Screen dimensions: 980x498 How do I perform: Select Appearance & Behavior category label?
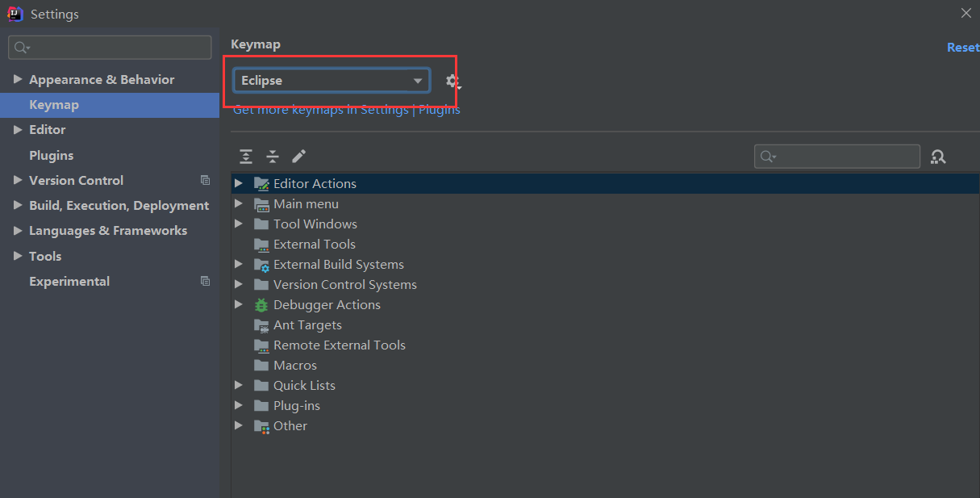(x=102, y=80)
